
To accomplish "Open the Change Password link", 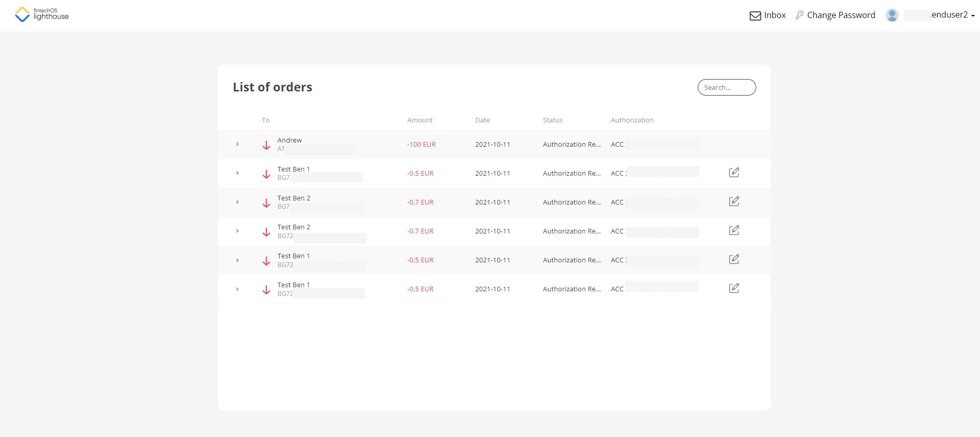I will click(841, 15).
